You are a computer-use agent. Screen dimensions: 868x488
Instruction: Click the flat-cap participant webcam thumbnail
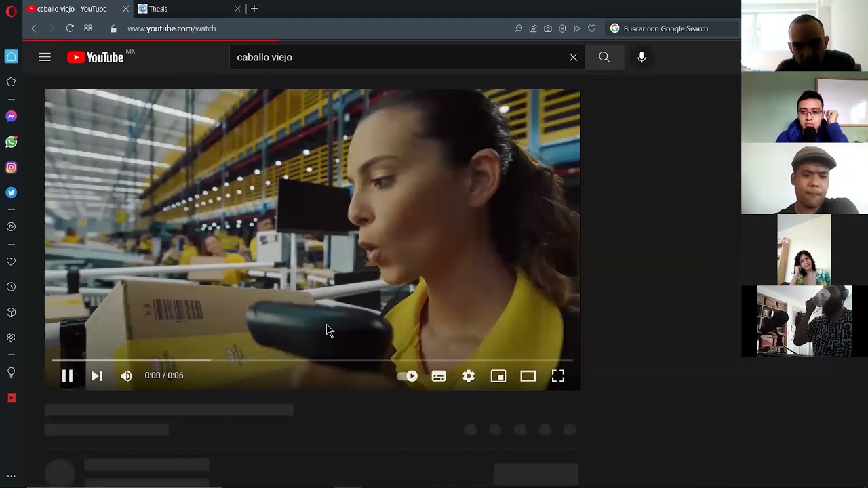pyautogui.click(x=804, y=179)
